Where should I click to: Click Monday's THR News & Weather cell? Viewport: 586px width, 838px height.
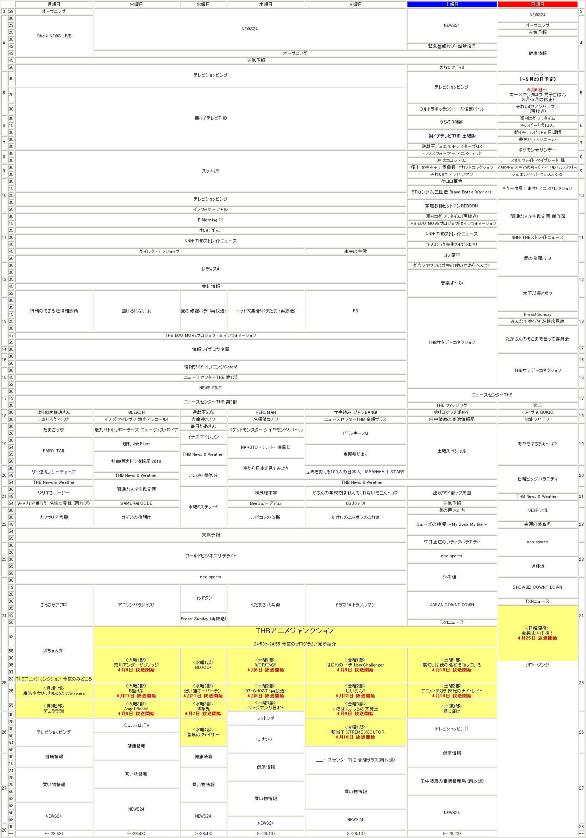tap(54, 483)
